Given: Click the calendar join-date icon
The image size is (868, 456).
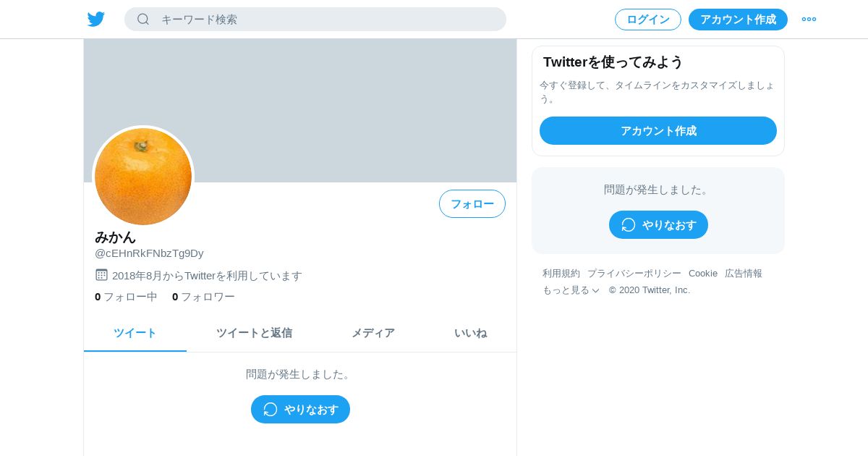Looking at the screenshot, I should coord(101,275).
